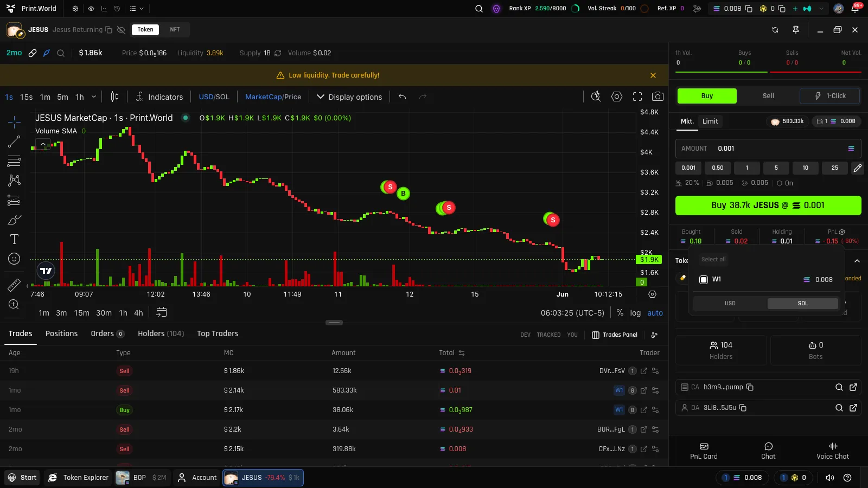Image resolution: width=868 pixels, height=488 pixels.
Task: Enter fullscreen chart mode
Action: click(637, 97)
